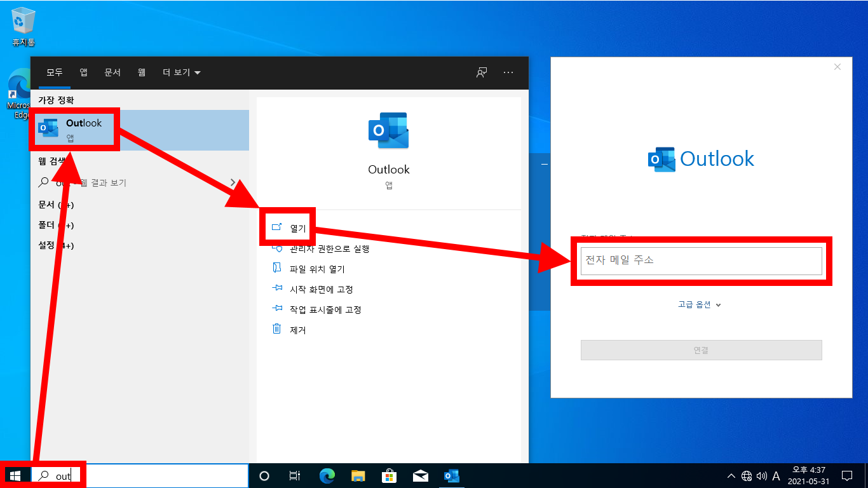The image size is (868, 488).
Task: Click the taskbar search box
Action: pos(140,475)
